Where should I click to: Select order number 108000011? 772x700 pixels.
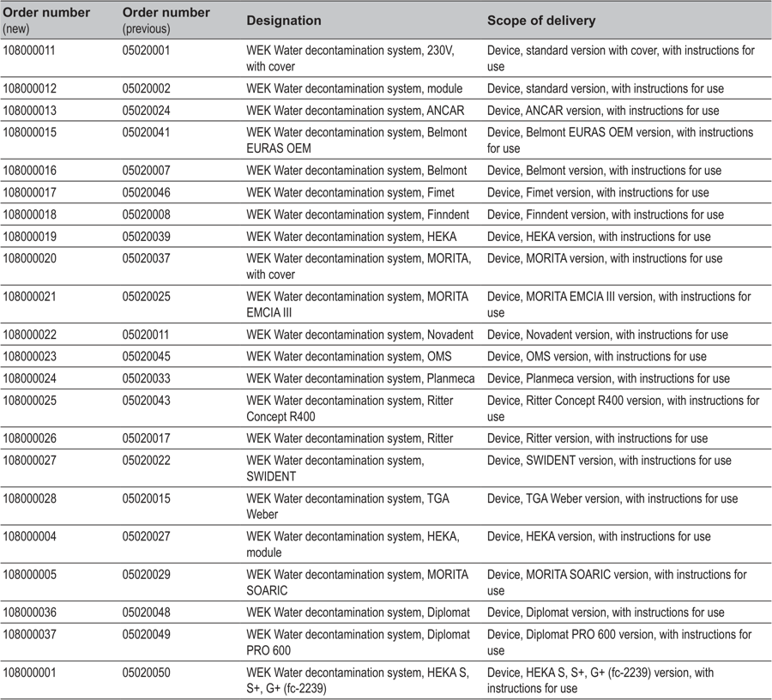point(29,51)
